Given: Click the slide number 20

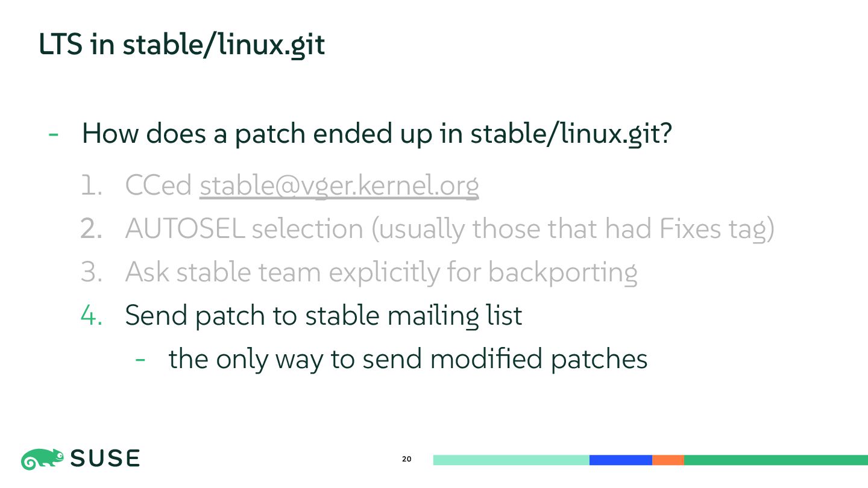Looking at the screenshot, I should click(407, 460).
